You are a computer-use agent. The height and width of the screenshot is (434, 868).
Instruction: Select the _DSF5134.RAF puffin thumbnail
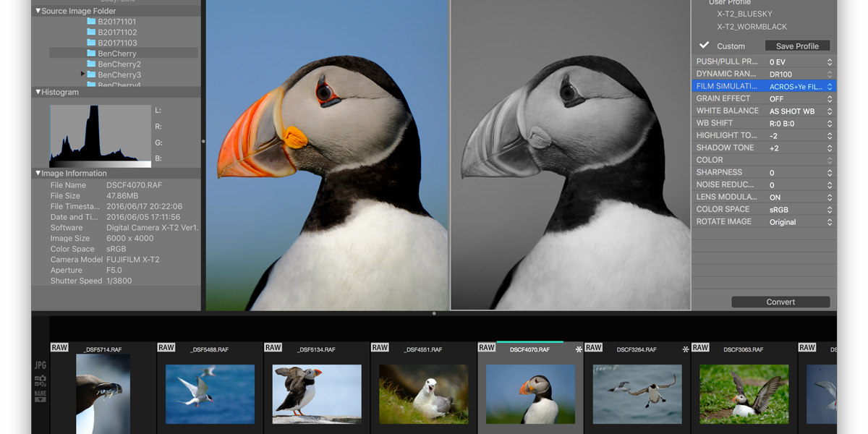click(x=317, y=394)
